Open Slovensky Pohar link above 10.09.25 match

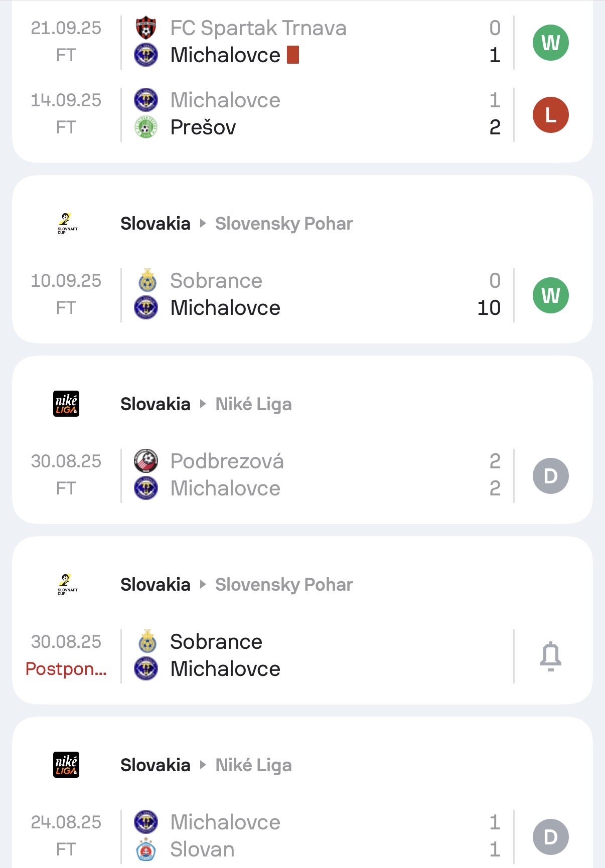pyautogui.click(x=284, y=224)
